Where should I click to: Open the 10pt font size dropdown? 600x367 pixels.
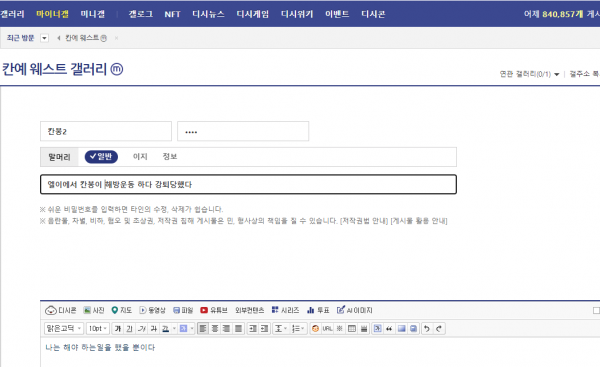click(x=98, y=329)
